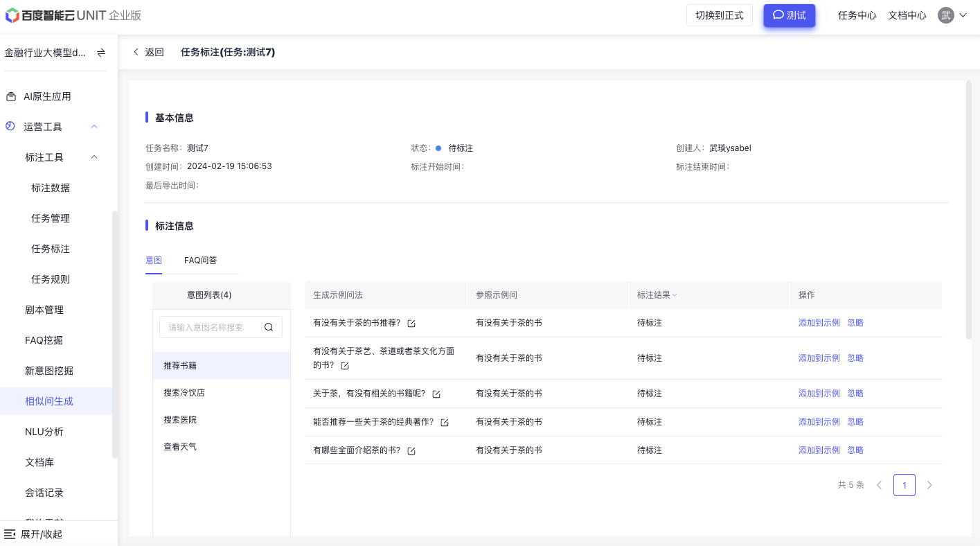Screen dimensions: 980x546
Task: Edit question 有没有关于茶的书推荐？ via pencil icon
Action: pos(411,324)
